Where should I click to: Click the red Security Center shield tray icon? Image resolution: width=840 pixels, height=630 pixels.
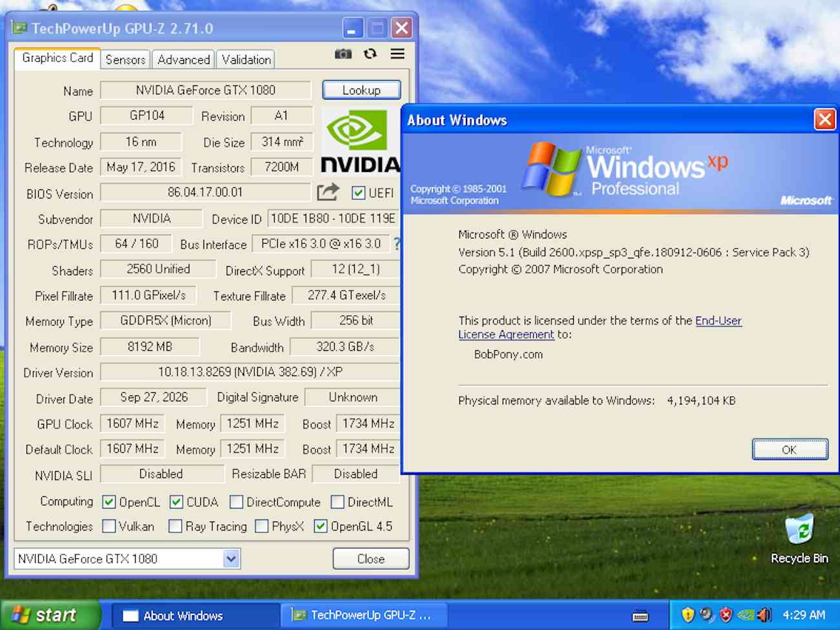726,614
